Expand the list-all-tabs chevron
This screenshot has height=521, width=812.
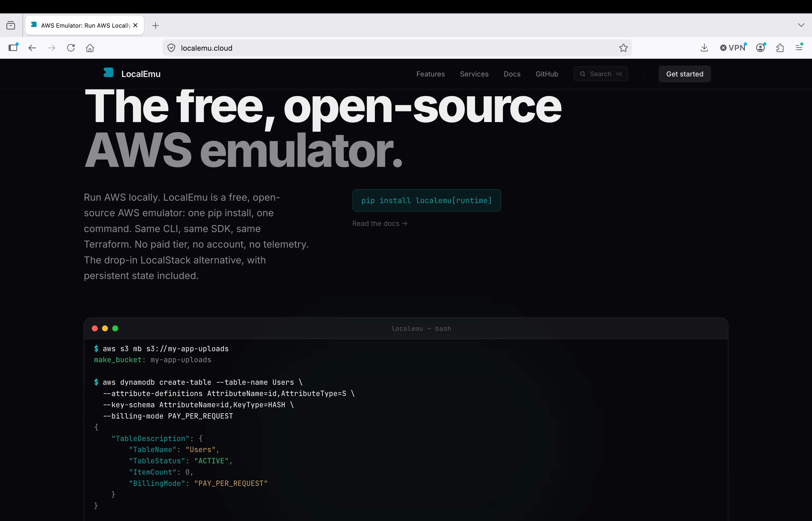[x=801, y=25]
